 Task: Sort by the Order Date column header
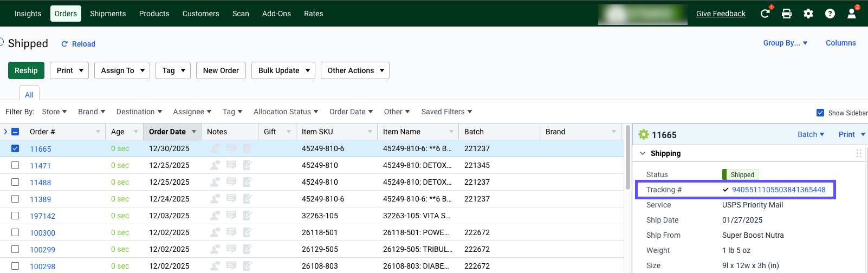coord(167,132)
